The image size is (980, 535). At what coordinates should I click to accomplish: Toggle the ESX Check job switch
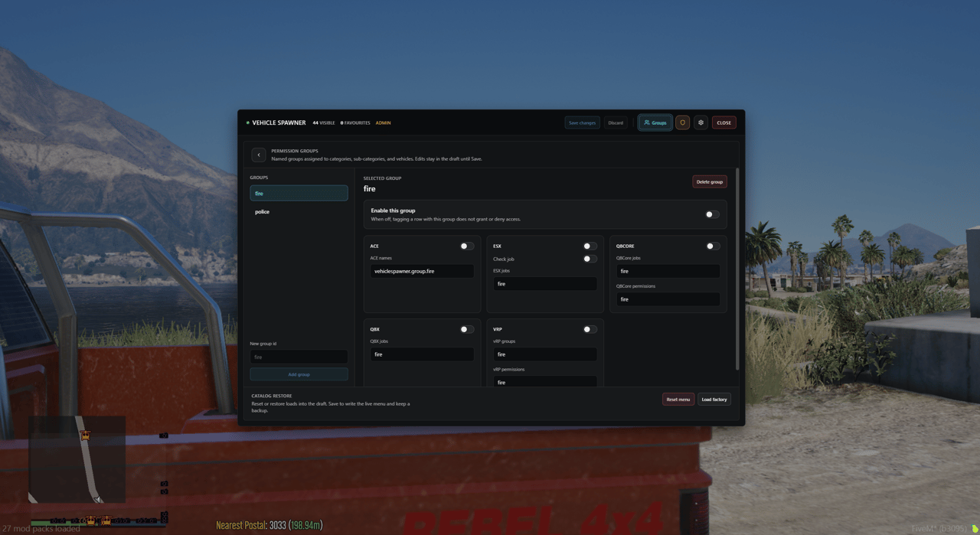pyautogui.click(x=590, y=259)
